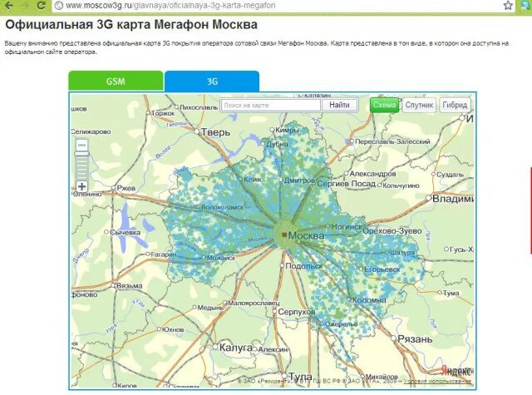Click the Серпухов city label
532x395 pixels.
(297, 312)
